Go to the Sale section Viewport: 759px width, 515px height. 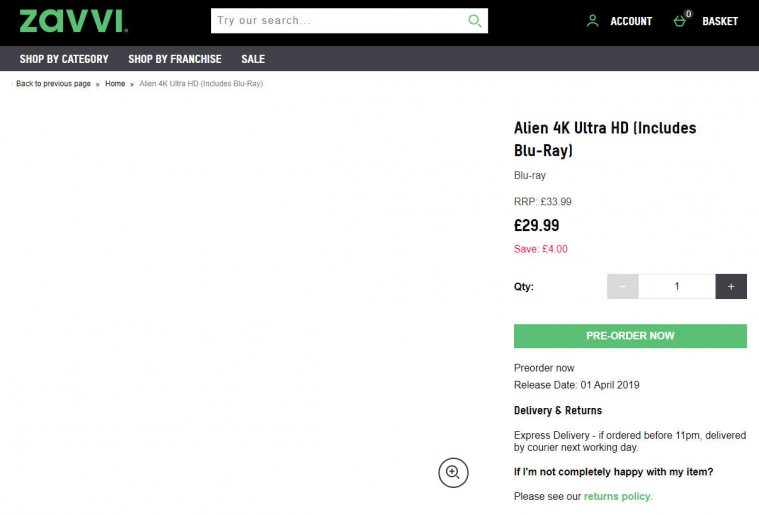253,59
